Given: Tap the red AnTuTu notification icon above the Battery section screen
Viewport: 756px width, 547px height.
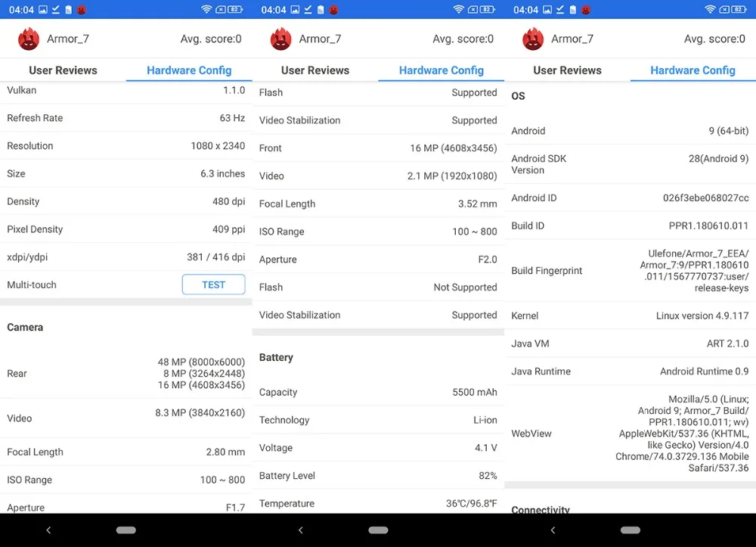Looking at the screenshot, I should click(x=333, y=10).
